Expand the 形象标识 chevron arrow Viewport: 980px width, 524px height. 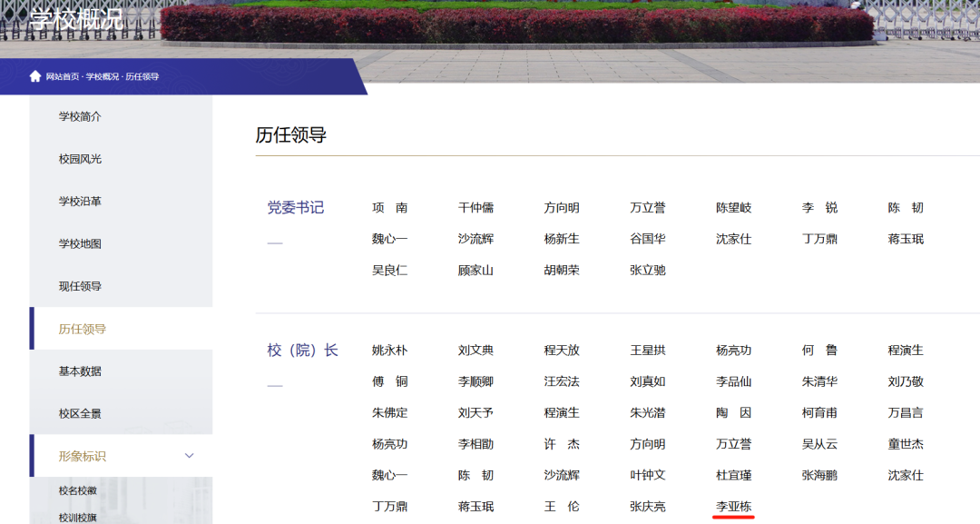190,456
